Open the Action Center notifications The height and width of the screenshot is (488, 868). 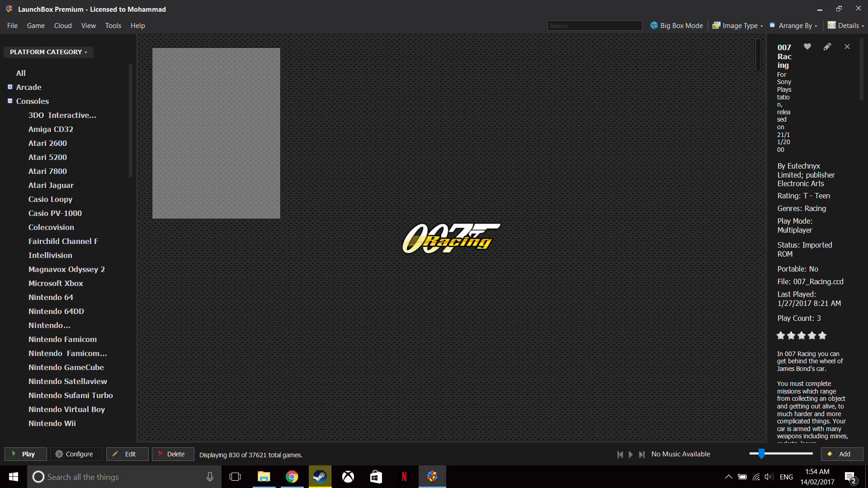point(850,477)
